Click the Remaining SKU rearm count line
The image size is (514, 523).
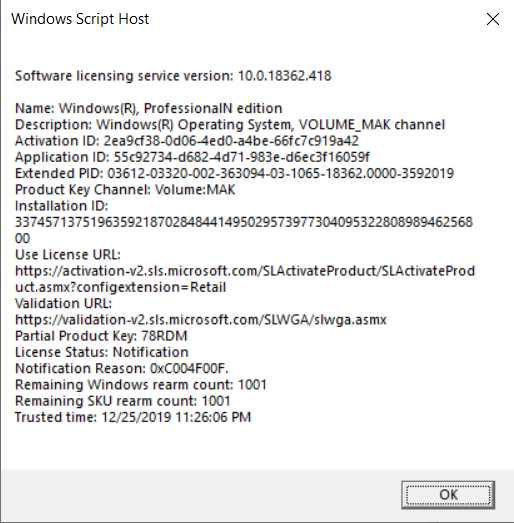click(123, 401)
